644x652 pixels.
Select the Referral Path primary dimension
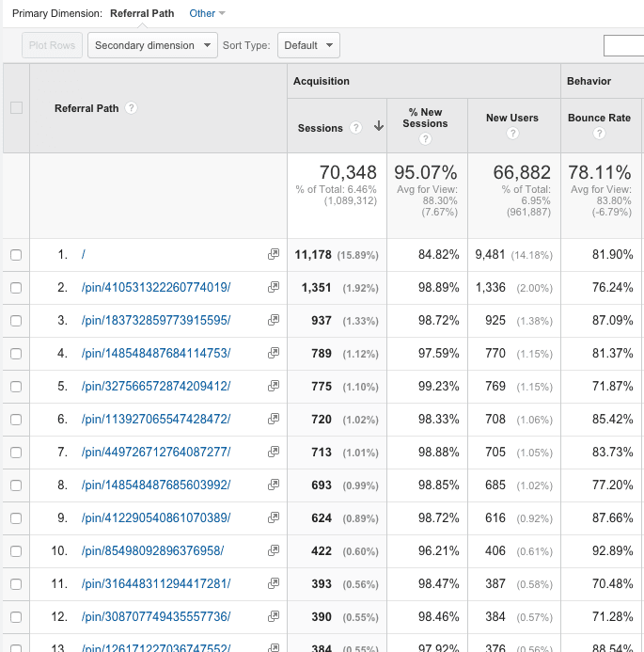(142, 13)
